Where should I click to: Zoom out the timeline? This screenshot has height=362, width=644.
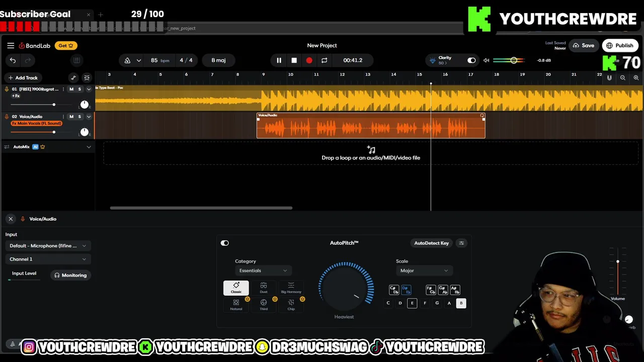coord(623,78)
